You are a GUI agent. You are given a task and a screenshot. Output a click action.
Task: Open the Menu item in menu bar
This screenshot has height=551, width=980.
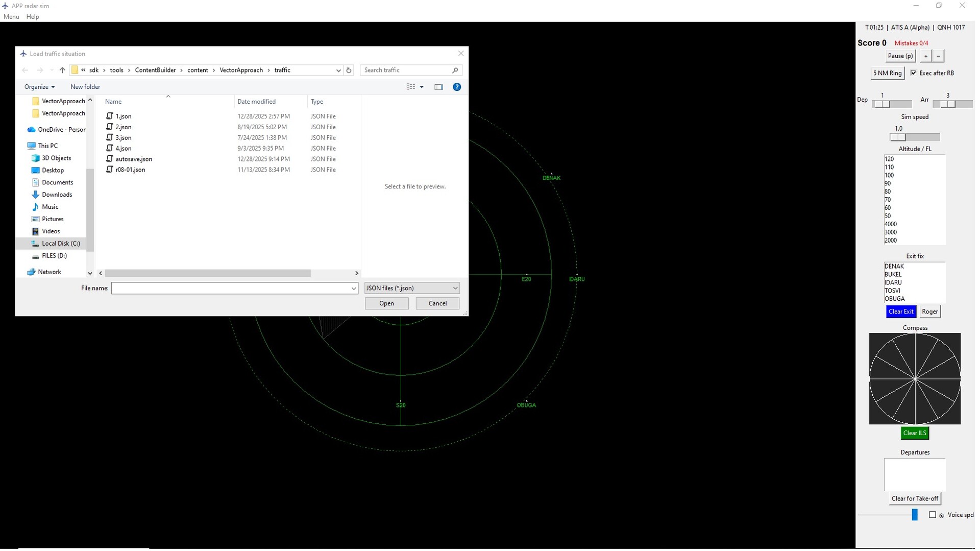[11, 17]
